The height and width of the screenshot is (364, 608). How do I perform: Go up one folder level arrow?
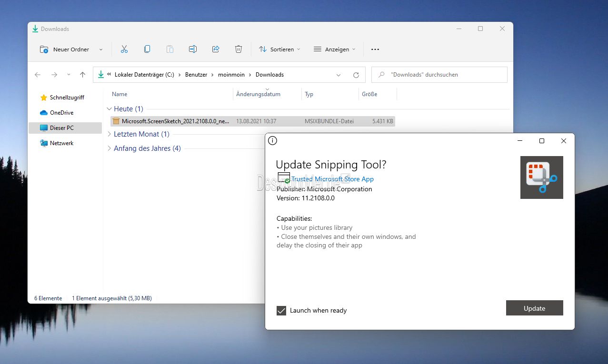coord(83,75)
